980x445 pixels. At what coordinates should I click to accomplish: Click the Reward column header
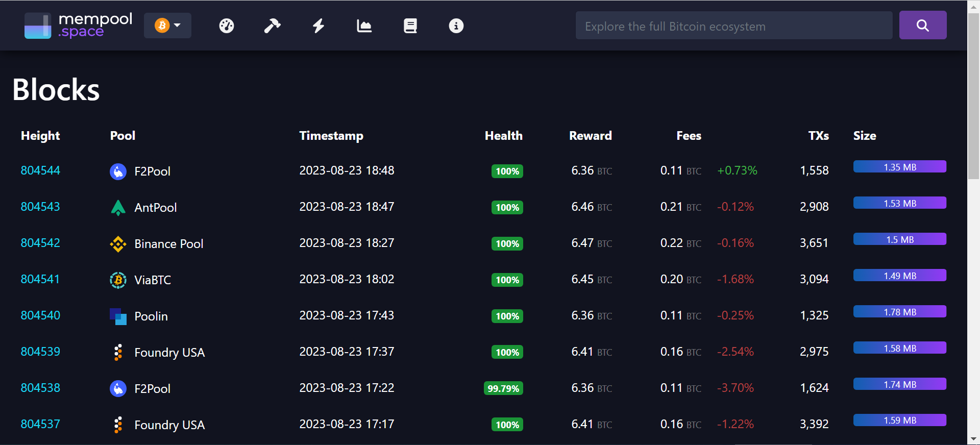pos(591,136)
